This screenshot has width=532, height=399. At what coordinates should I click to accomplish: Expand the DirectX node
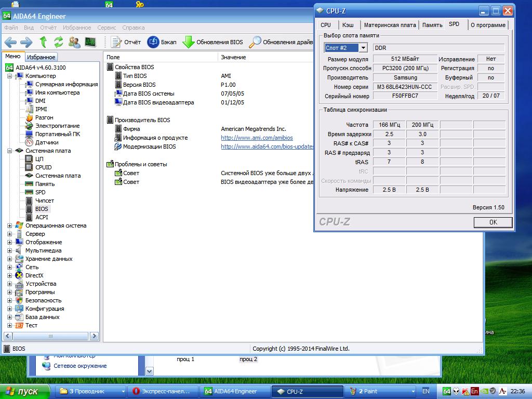[x=9, y=275]
